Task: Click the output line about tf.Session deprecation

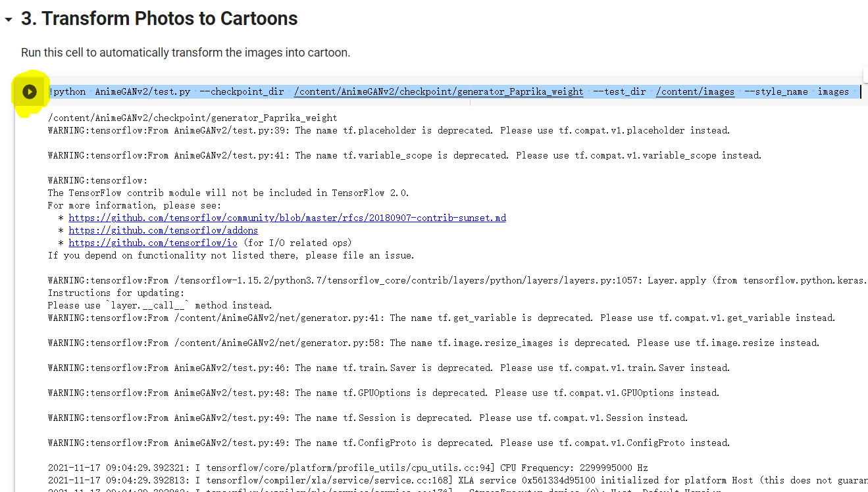Action: pos(368,418)
